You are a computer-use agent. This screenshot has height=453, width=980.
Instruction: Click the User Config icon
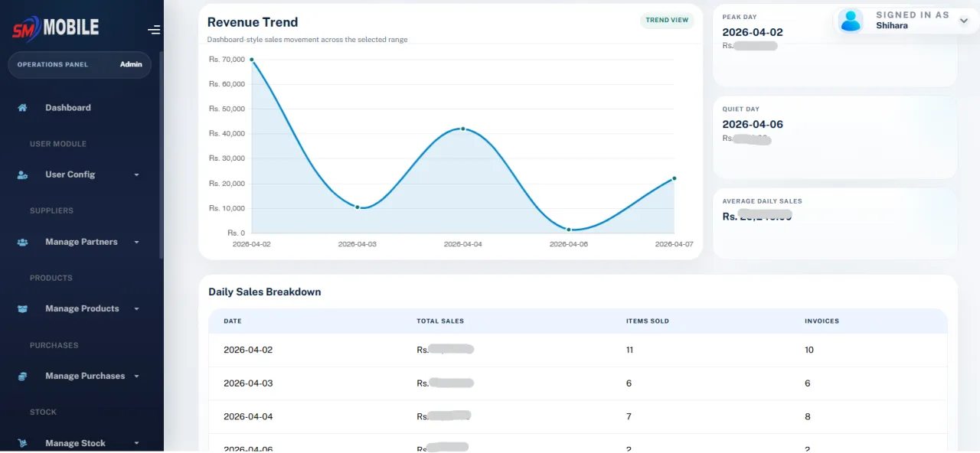(22, 175)
